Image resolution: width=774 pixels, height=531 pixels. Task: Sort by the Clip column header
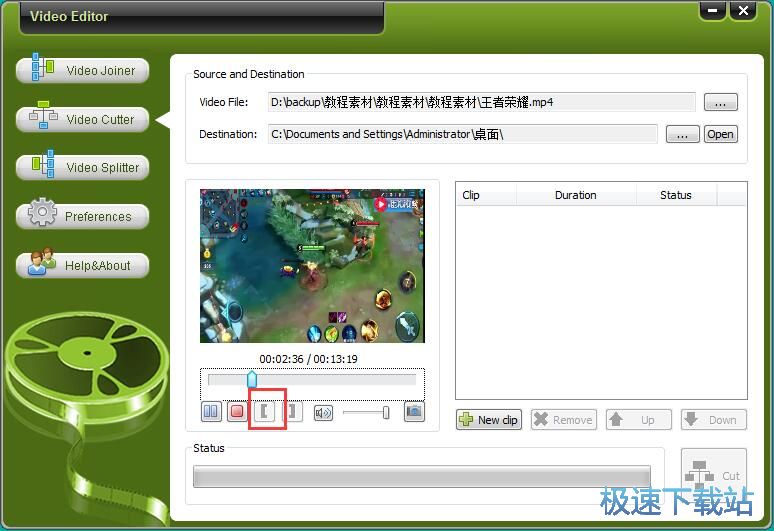[x=486, y=195]
